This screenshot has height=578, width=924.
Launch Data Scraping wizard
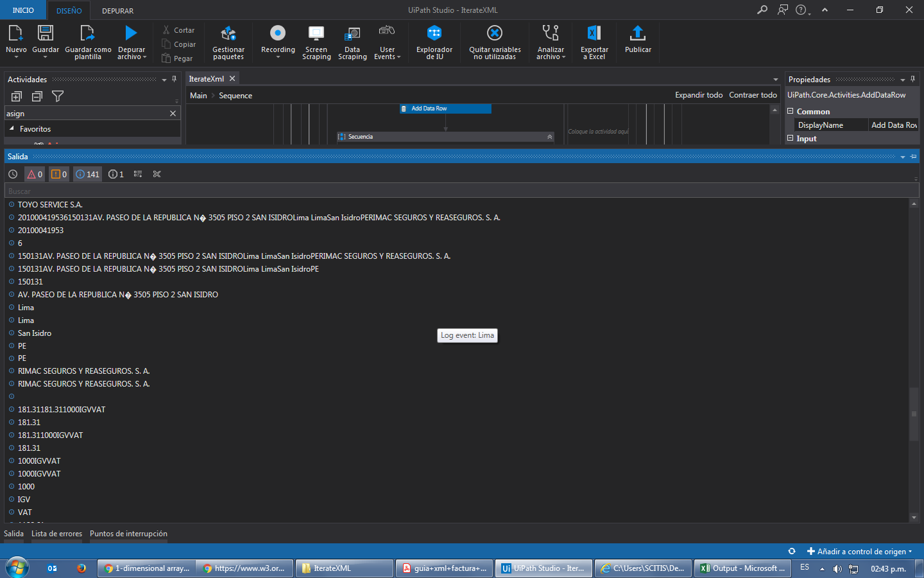click(x=352, y=42)
